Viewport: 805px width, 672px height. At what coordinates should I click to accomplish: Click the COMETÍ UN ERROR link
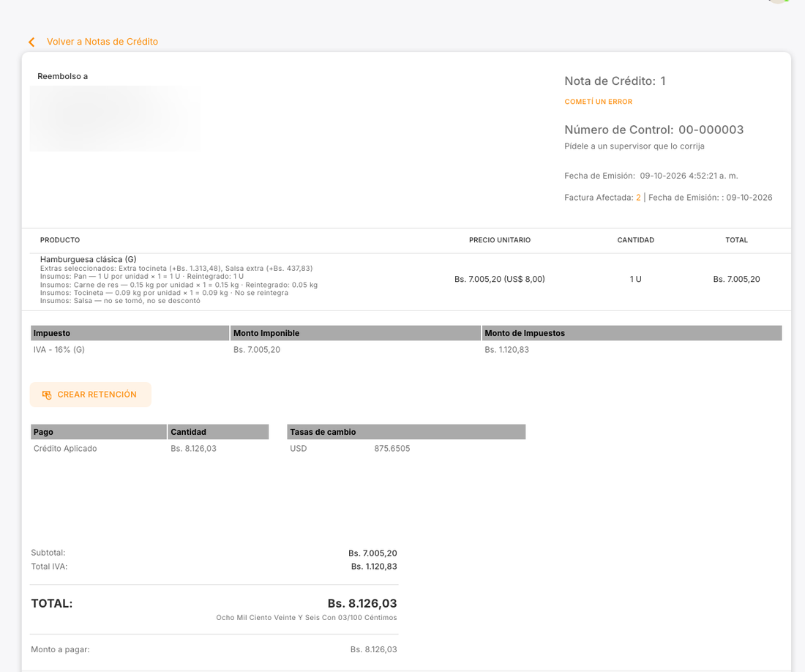click(x=598, y=102)
